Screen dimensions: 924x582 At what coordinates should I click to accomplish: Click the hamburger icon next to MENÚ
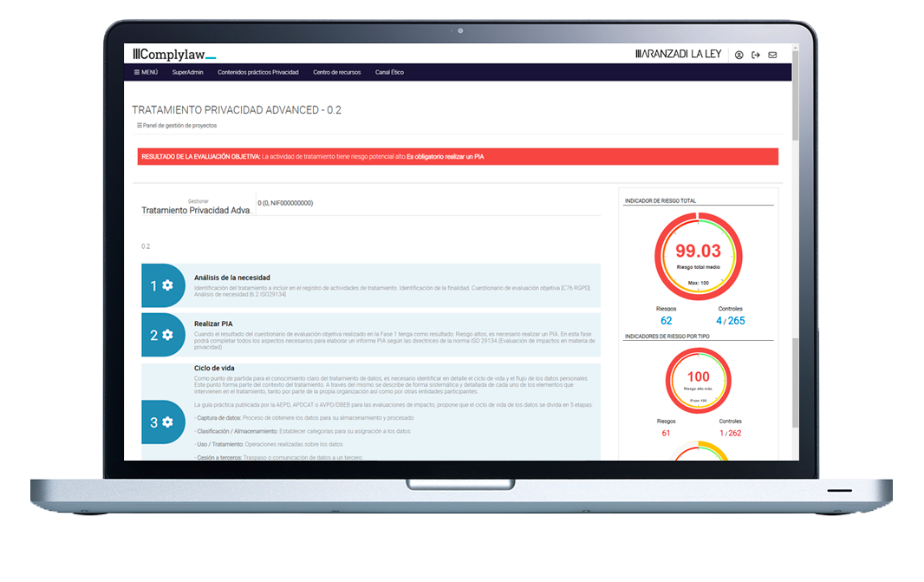coord(139,72)
